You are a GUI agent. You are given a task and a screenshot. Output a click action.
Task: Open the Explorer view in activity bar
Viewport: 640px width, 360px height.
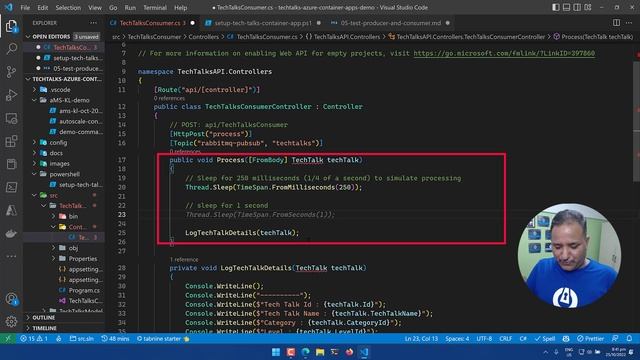[x=11, y=27]
